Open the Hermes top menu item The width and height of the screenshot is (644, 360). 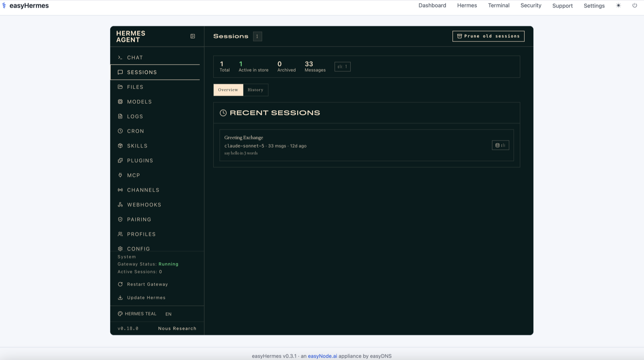[467, 6]
